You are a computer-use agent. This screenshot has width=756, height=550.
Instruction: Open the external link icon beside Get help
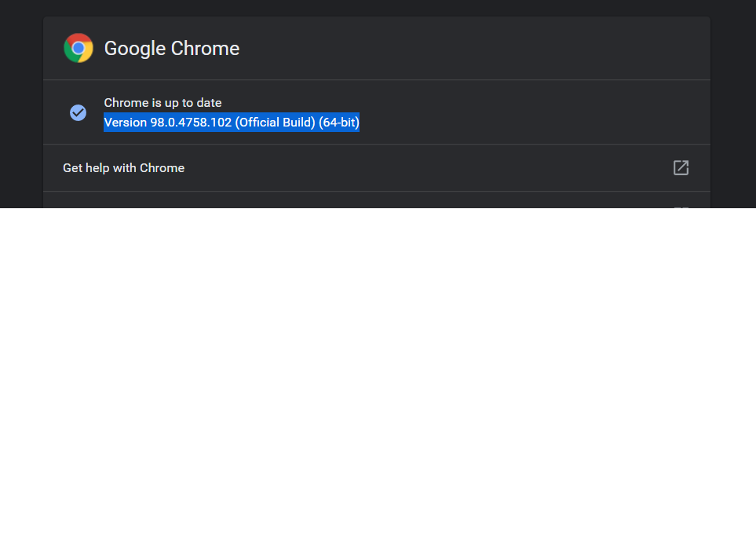681,167
